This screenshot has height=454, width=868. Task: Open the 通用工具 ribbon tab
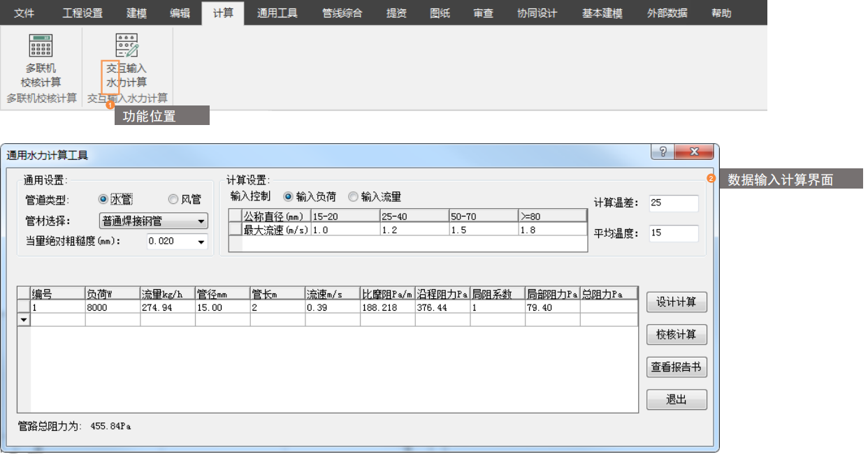tap(277, 13)
